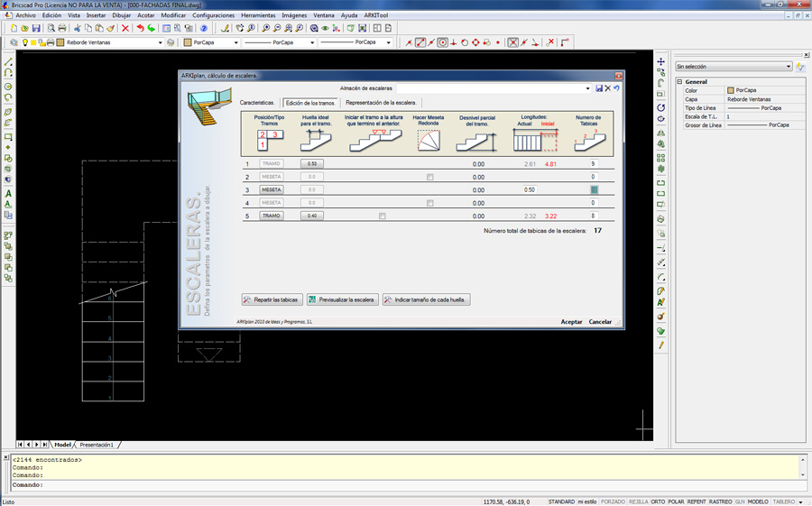812x506 pixels.
Task: Select the Rotate tool in the right toolbar
Action: [660, 107]
